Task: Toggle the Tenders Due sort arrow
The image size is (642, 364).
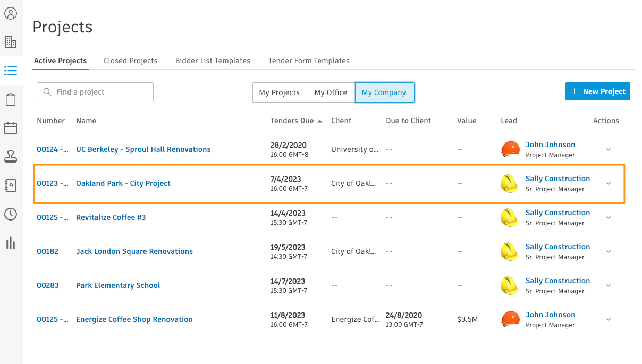Action: coord(320,121)
